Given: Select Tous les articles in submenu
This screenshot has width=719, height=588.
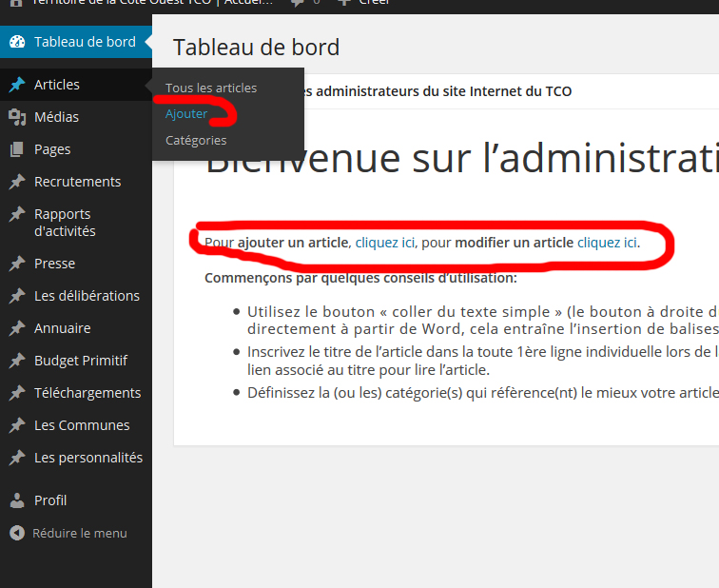Looking at the screenshot, I should click(x=211, y=88).
